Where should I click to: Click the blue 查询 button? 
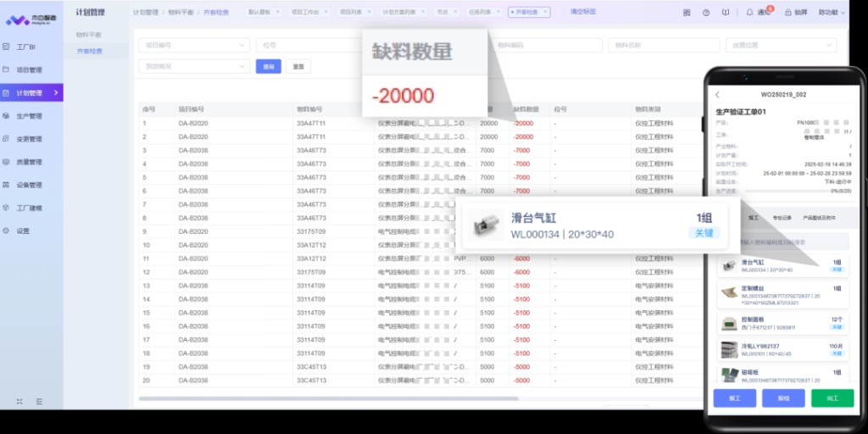click(269, 66)
